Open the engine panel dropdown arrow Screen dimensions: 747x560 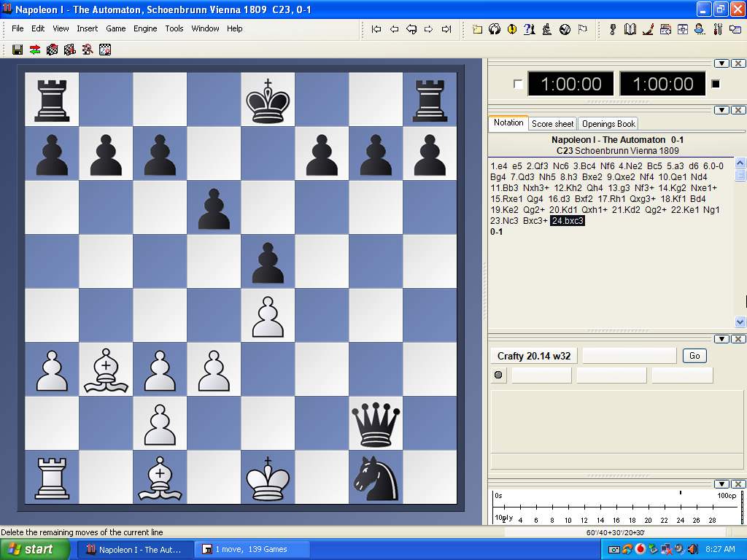722,338
